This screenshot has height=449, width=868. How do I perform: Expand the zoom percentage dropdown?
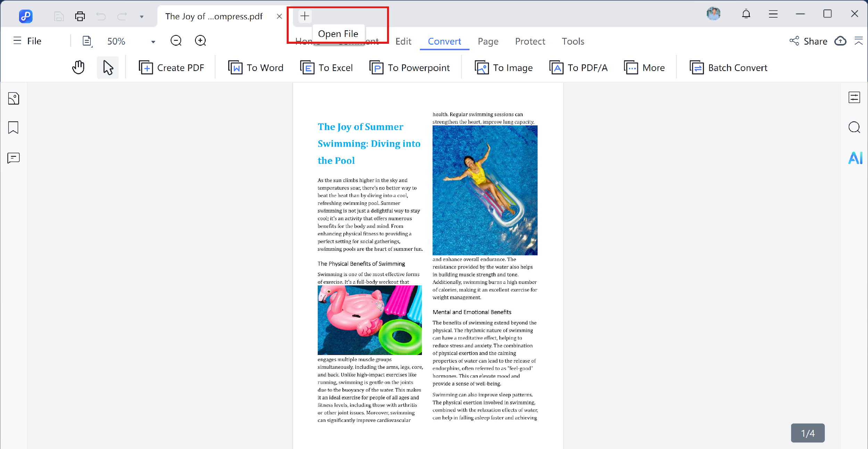click(x=153, y=41)
